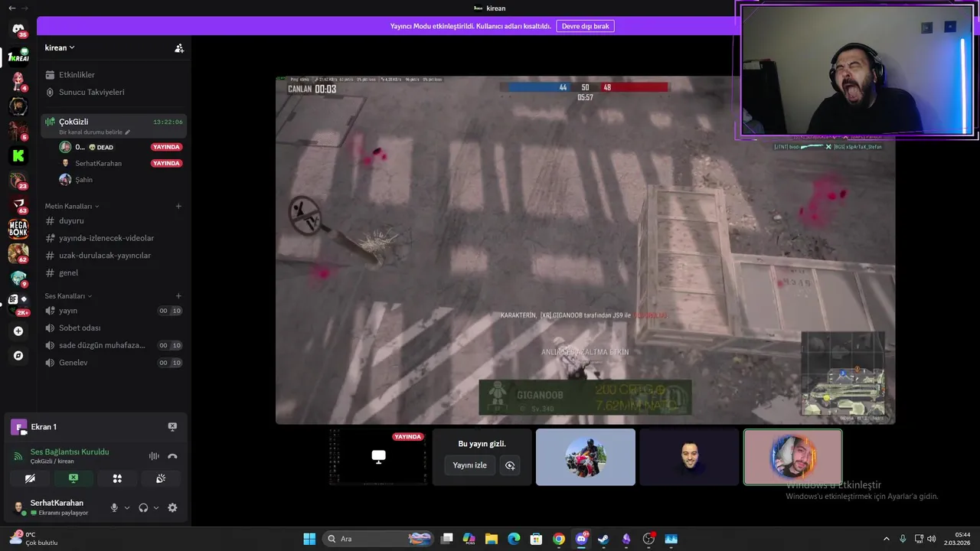Open the MEGA BONK server icon

point(18,228)
